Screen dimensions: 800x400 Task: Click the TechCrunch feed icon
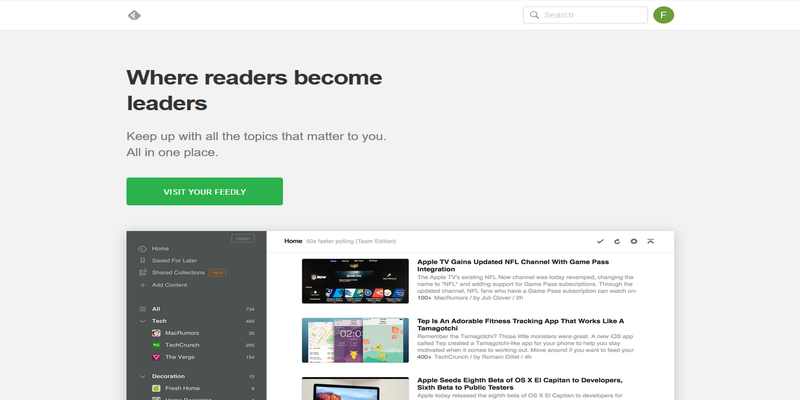point(156,345)
